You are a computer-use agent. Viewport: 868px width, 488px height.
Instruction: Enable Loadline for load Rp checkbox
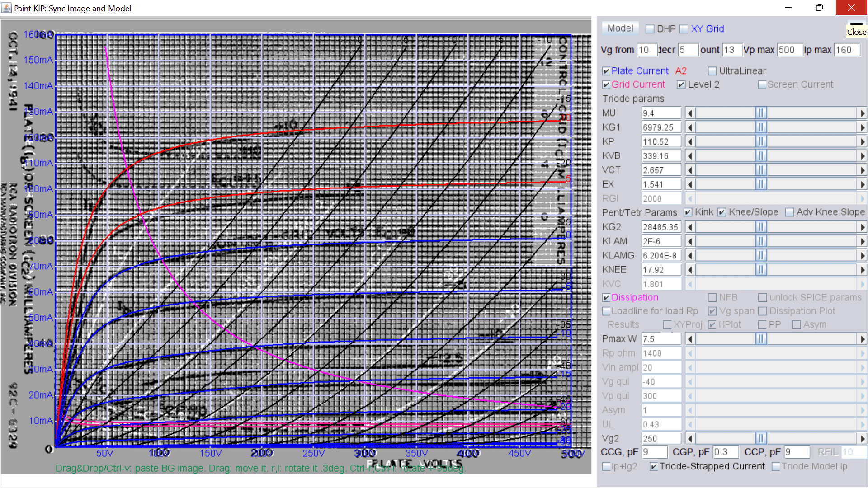[606, 311]
